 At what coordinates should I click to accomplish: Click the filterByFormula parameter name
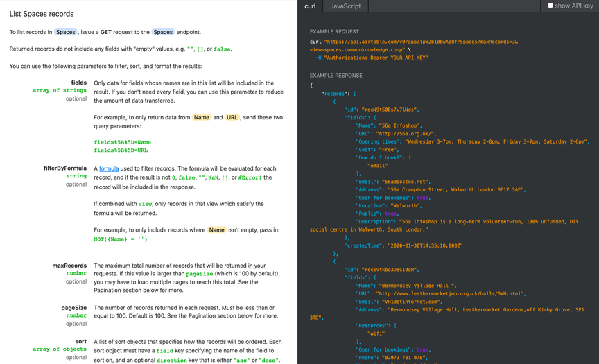65,168
